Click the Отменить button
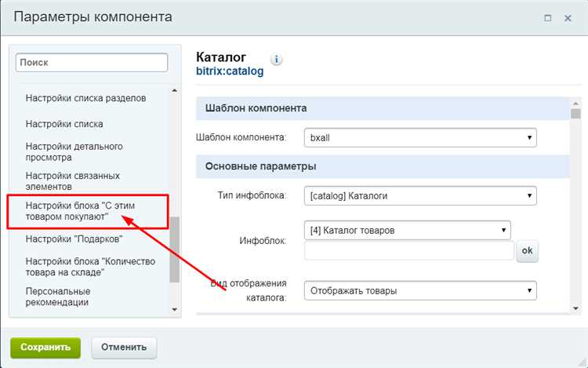588x368 pixels. [x=124, y=348]
